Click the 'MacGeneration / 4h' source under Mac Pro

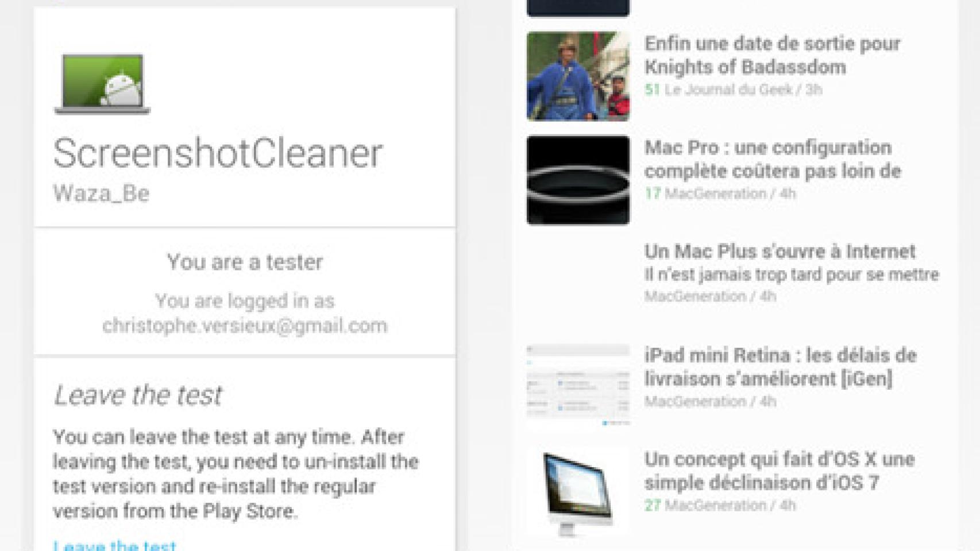point(730,193)
